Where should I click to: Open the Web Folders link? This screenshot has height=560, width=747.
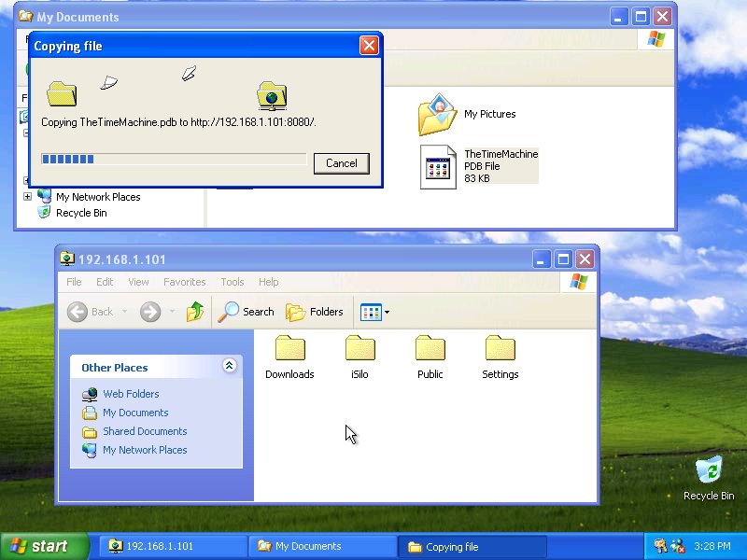131,394
